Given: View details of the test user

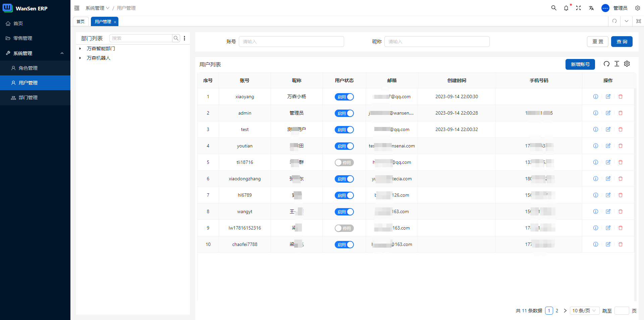Looking at the screenshot, I should pyautogui.click(x=595, y=129).
